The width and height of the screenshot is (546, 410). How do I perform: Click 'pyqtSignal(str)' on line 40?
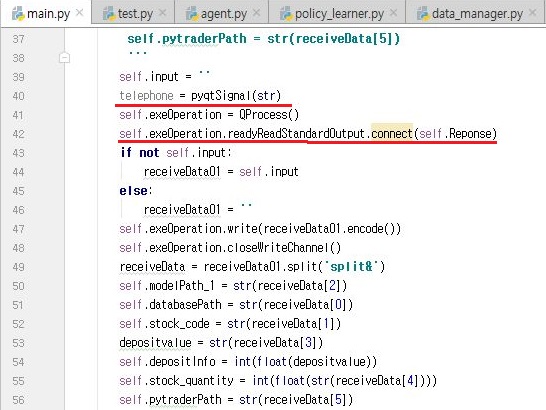click(236, 95)
